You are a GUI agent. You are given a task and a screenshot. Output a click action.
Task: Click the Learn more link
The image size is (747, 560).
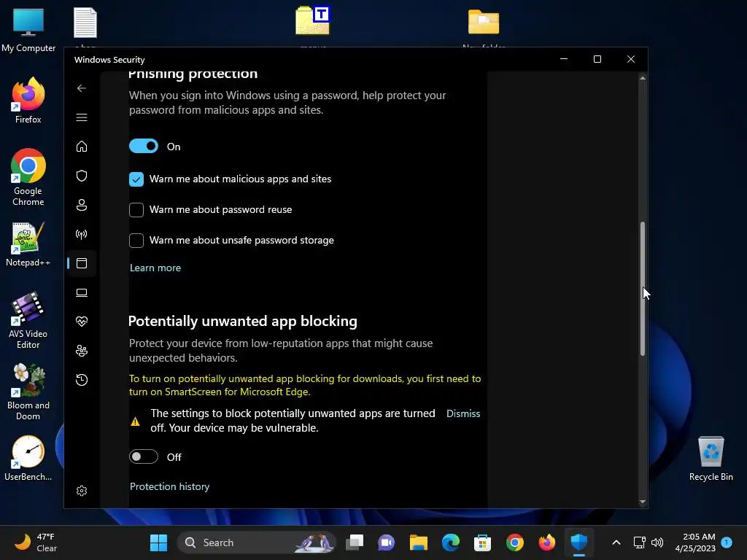pos(155,268)
